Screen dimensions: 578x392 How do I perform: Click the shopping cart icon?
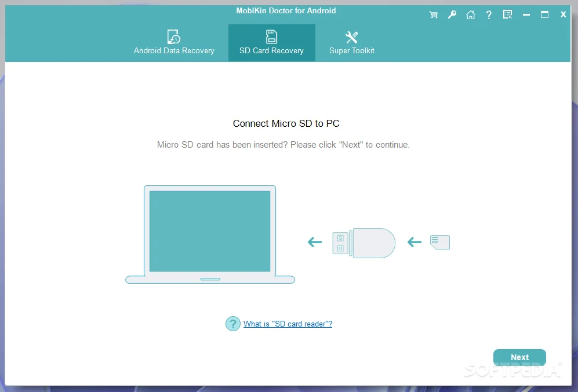tap(433, 14)
